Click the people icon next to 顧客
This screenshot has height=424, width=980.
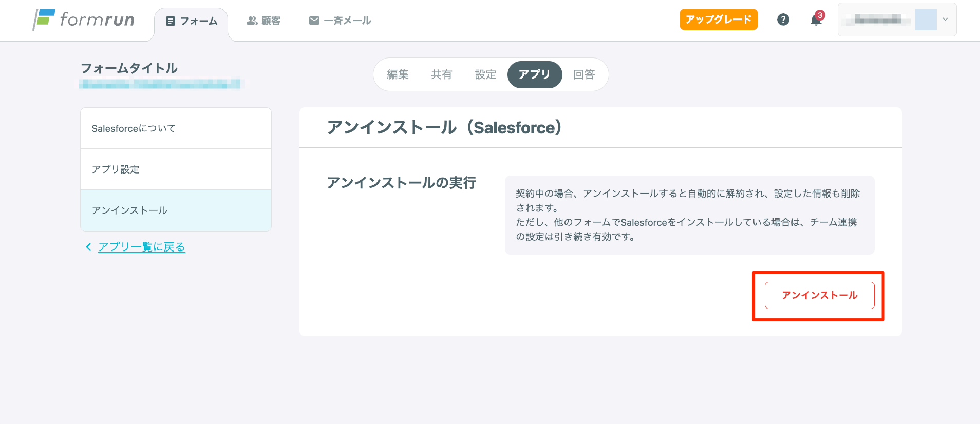252,21
